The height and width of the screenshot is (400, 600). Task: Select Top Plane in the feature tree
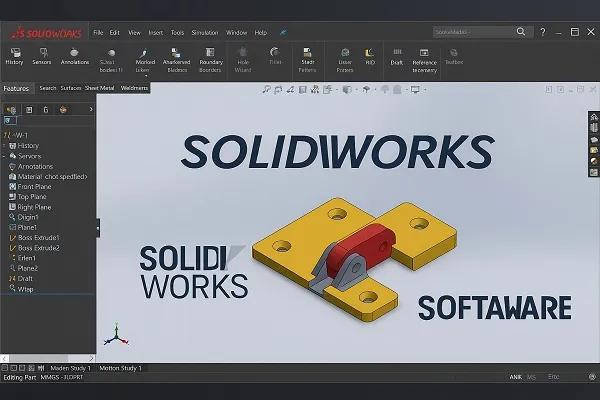point(28,197)
